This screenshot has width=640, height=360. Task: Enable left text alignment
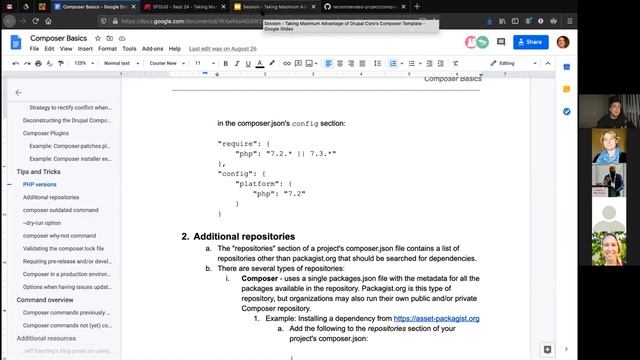[329, 63]
